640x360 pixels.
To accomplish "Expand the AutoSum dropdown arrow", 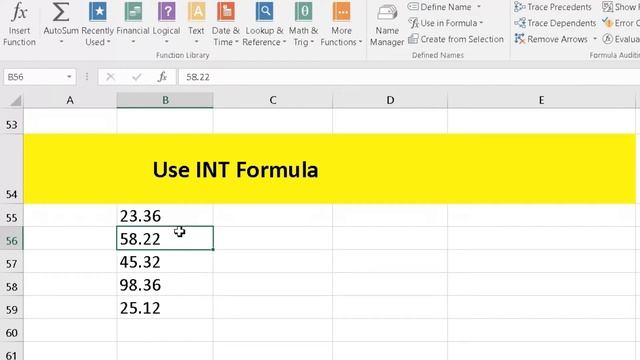I will tap(61, 42).
